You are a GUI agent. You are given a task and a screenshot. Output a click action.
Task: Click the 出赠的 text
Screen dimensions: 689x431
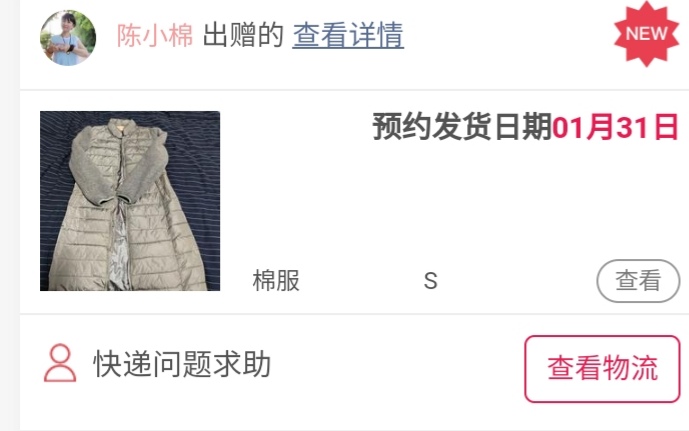click(x=243, y=35)
